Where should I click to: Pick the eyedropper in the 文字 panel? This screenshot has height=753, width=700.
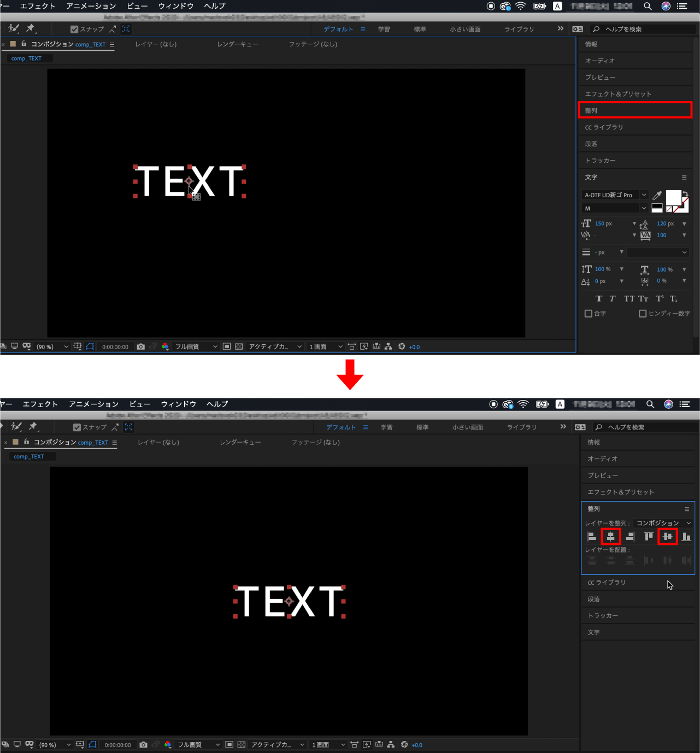tap(657, 195)
